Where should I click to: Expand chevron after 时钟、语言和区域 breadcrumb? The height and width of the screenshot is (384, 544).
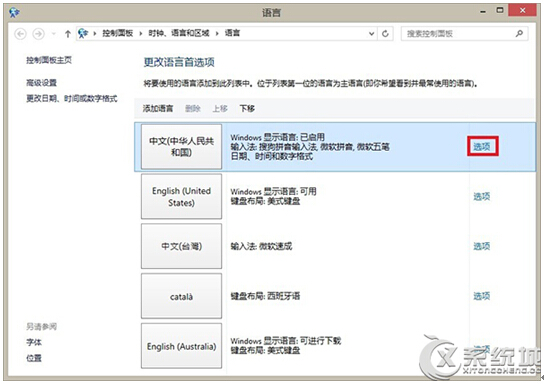217,34
